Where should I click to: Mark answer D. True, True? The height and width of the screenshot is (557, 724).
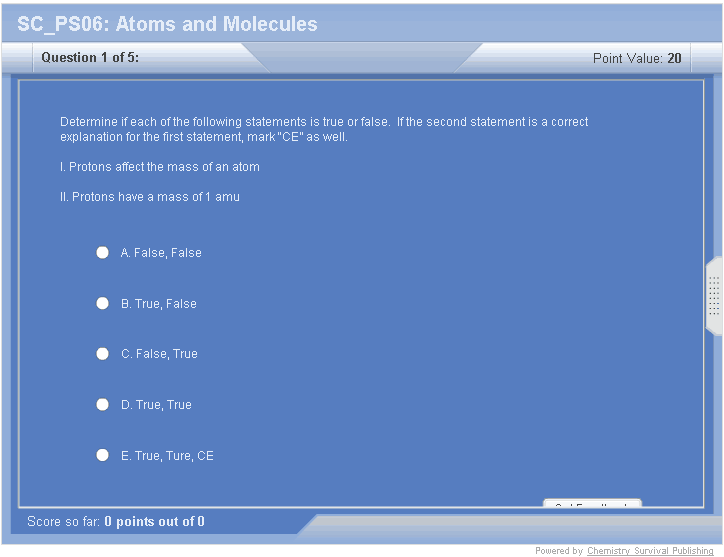point(102,404)
